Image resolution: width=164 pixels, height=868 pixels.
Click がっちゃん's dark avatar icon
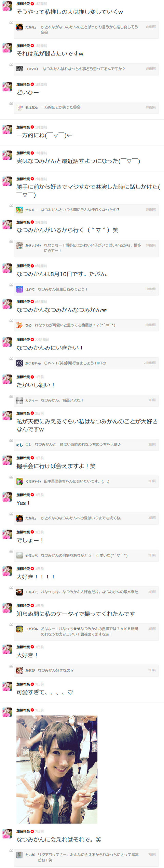pyautogui.click(x=19, y=363)
